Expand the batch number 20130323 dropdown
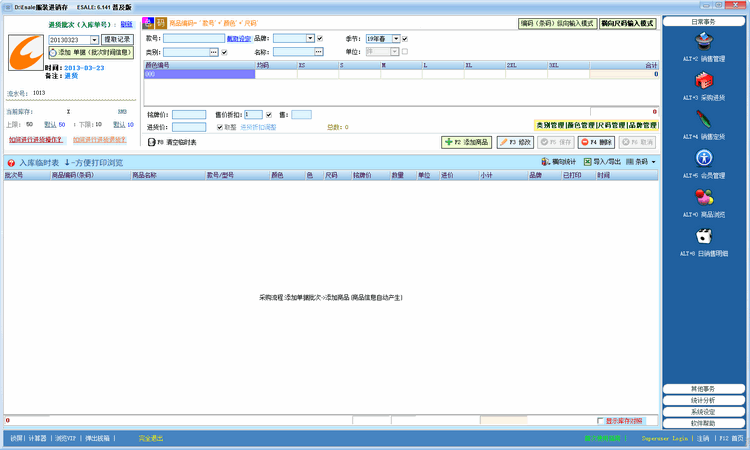The image size is (750, 450). (x=93, y=40)
